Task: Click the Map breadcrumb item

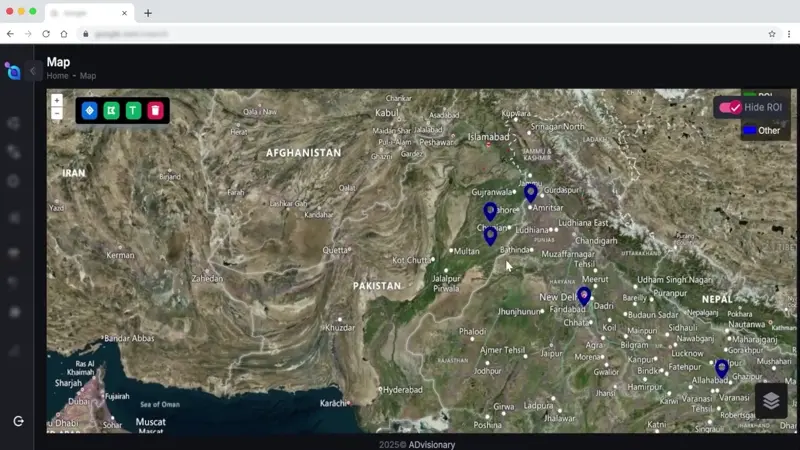Action: pyautogui.click(x=88, y=76)
